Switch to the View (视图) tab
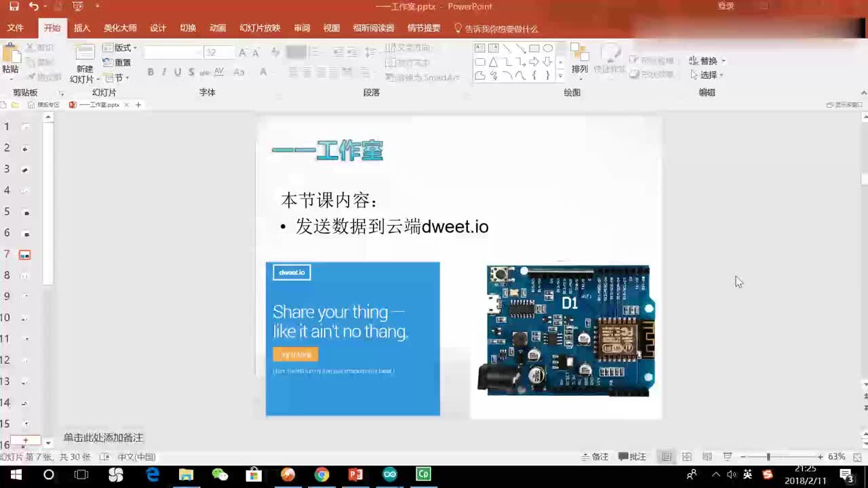This screenshot has height=488, width=868. click(332, 28)
